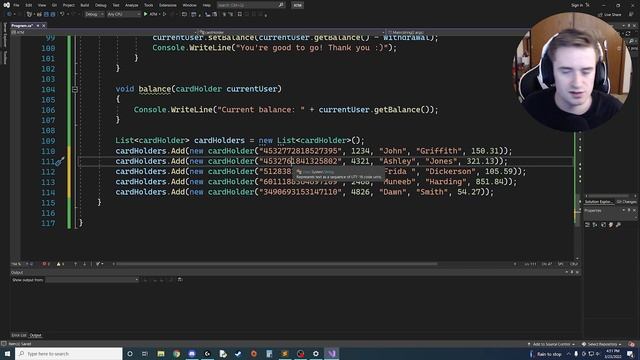The image size is (640, 360).
Task: Open Settings gear from taskbar
Action: click(316, 353)
